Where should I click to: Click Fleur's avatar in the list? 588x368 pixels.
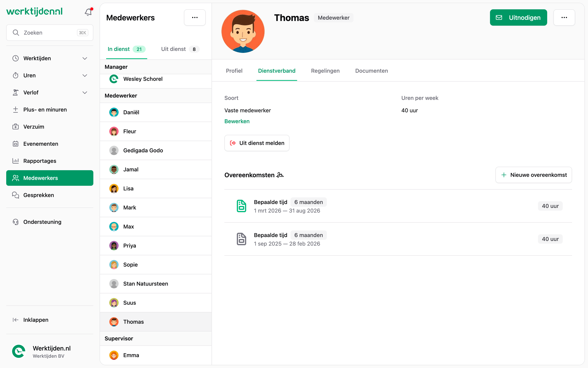click(x=114, y=131)
